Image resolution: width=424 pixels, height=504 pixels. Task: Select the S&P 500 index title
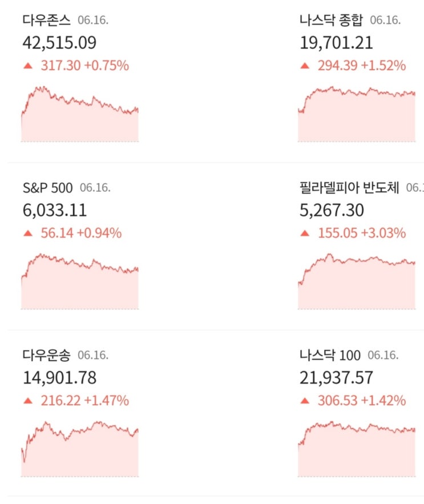coord(47,188)
